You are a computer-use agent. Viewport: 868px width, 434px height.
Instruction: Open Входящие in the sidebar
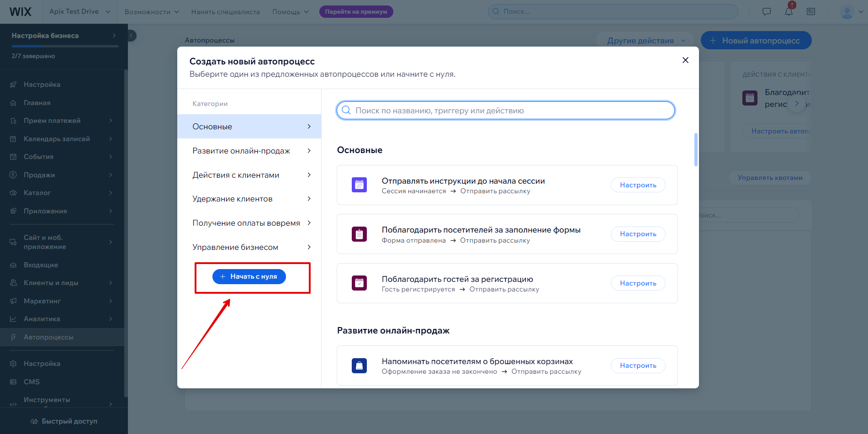coord(62,265)
